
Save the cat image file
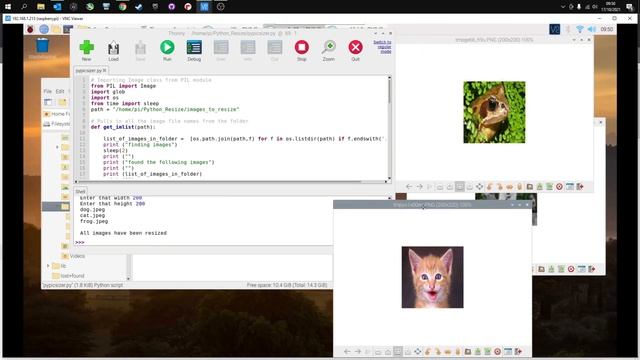pyautogui.click(x=478, y=351)
